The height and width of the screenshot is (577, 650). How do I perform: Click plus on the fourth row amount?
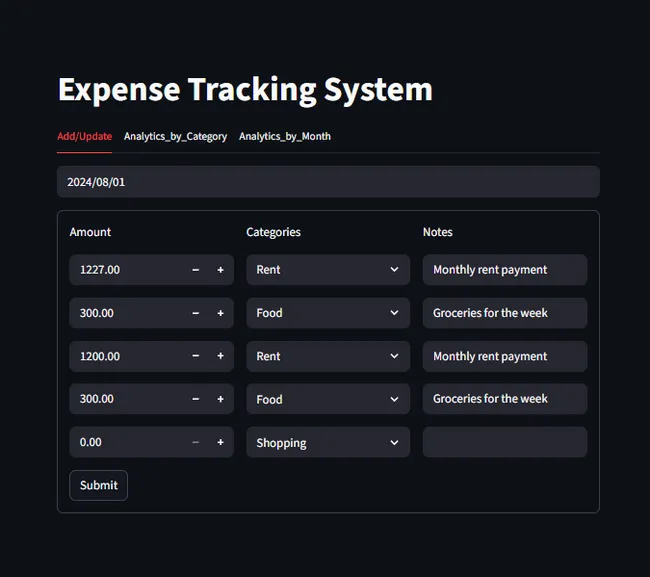coord(220,399)
